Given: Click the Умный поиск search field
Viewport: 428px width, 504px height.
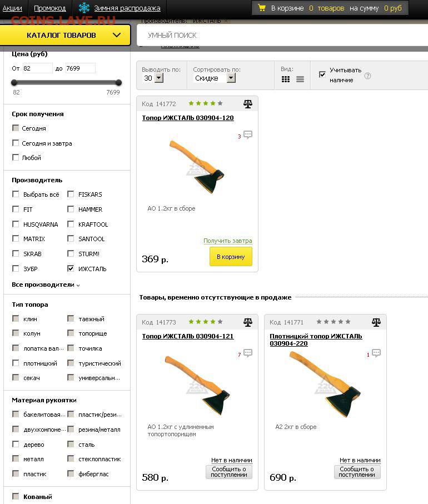Looking at the screenshot, I should pyautogui.click(x=282, y=36).
